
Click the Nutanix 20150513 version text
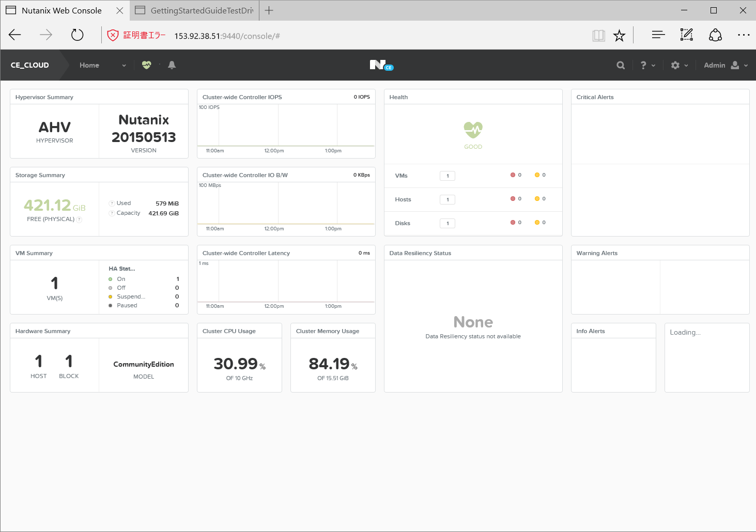point(144,129)
